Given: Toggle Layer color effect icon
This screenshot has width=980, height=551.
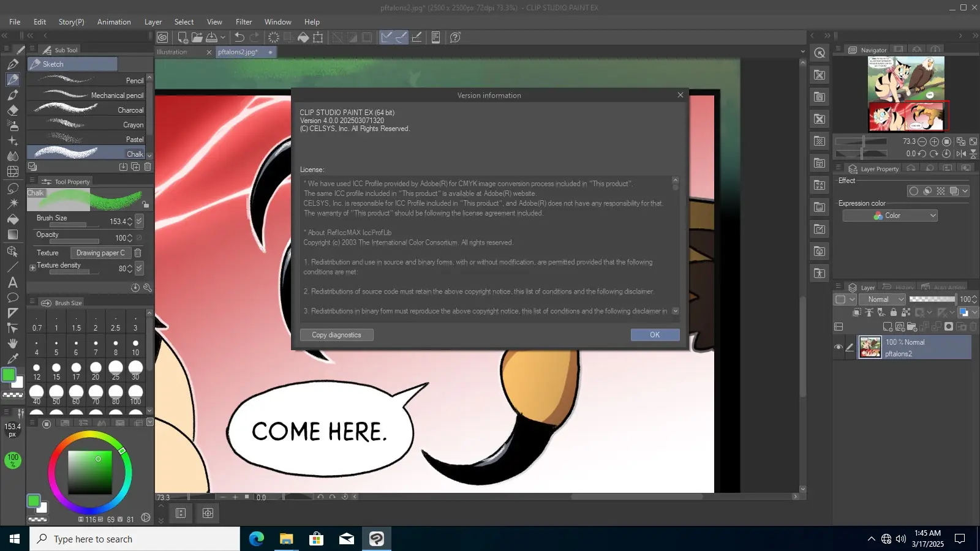Looking at the screenshot, I should click(x=954, y=191).
